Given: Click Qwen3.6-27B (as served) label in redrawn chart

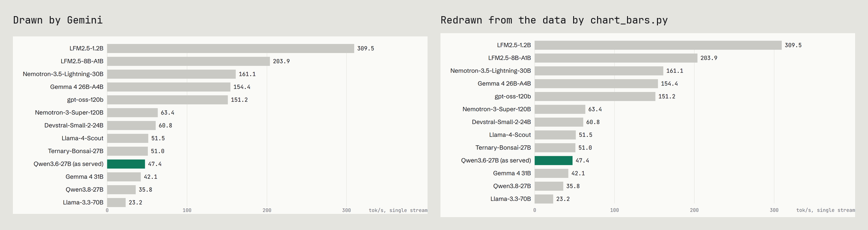Looking at the screenshot, I should pyautogui.click(x=496, y=161).
